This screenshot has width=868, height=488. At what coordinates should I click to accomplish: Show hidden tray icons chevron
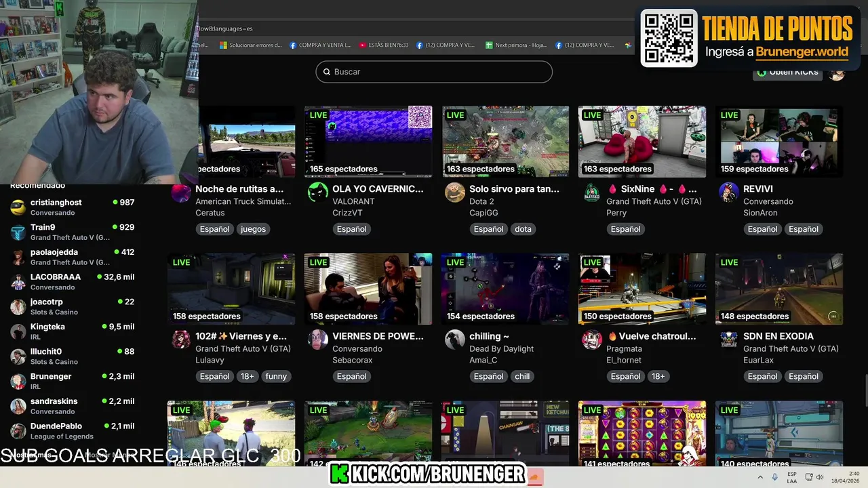tap(761, 477)
